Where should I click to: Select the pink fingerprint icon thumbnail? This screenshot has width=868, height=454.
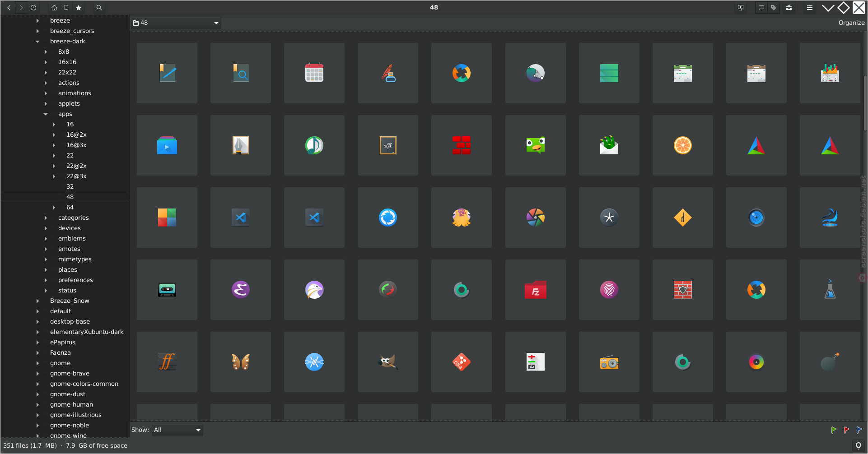609,290
